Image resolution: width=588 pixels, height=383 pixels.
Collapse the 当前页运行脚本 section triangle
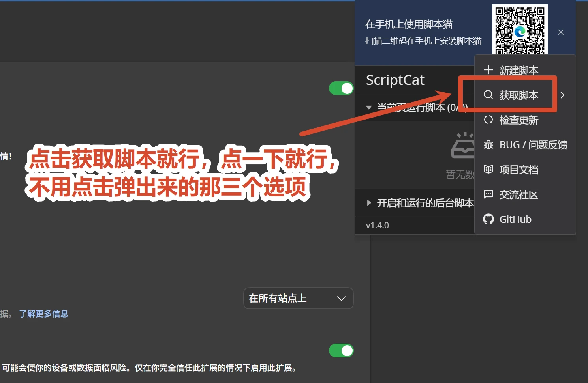tap(369, 107)
